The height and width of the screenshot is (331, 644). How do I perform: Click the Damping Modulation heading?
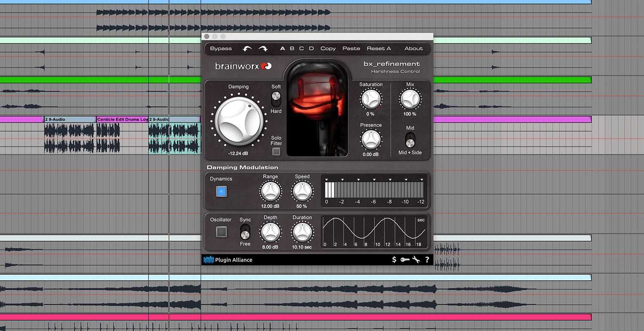(243, 167)
